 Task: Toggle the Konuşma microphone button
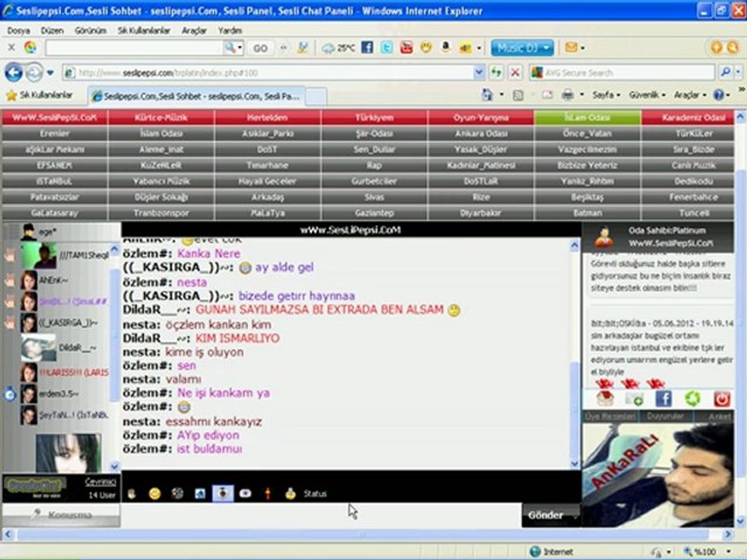[x=61, y=515]
